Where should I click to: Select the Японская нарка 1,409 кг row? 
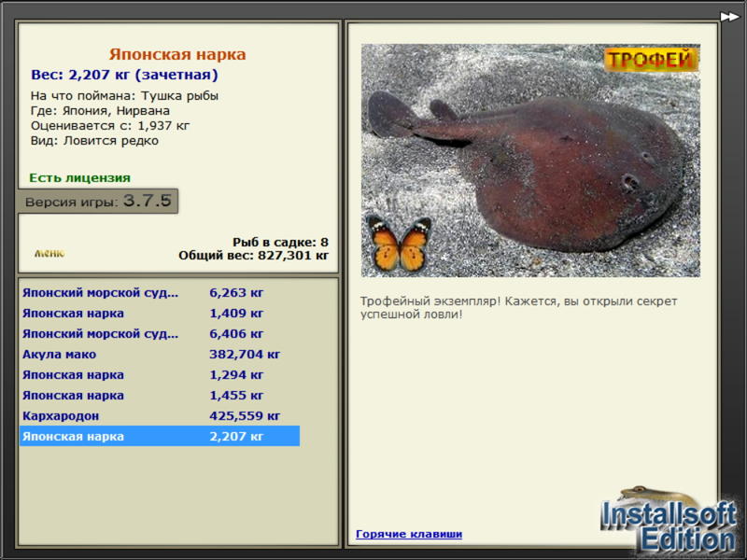pos(160,313)
